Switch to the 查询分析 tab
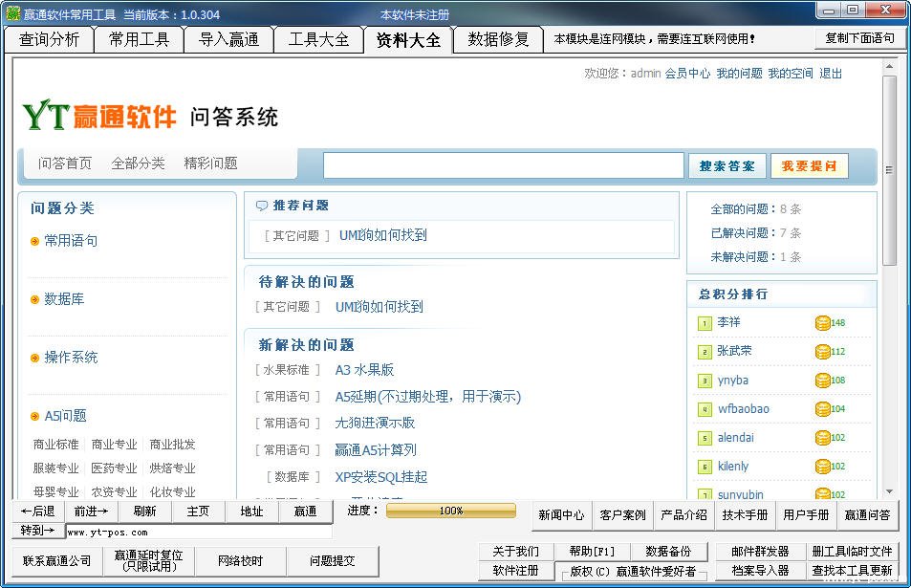 (49, 39)
